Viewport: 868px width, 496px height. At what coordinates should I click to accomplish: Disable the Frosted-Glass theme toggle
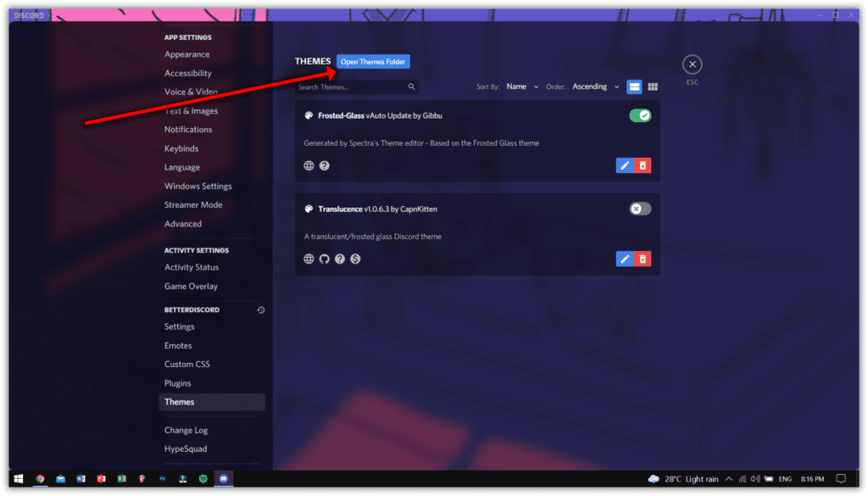coord(640,115)
